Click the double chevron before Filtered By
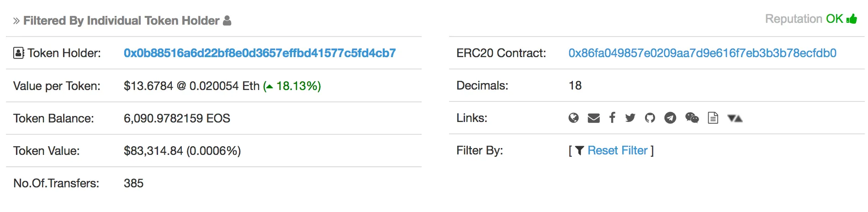 (x=16, y=21)
